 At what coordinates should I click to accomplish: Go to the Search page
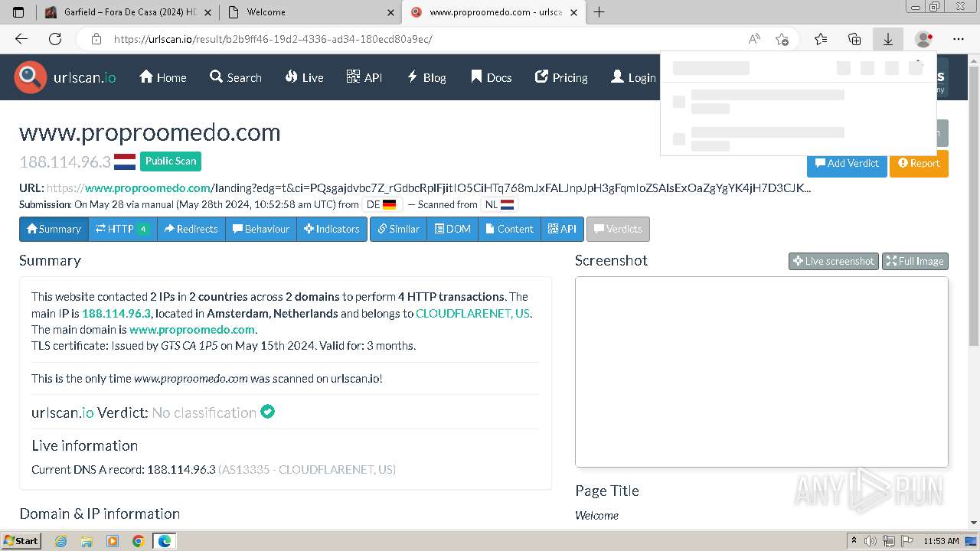tap(236, 77)
